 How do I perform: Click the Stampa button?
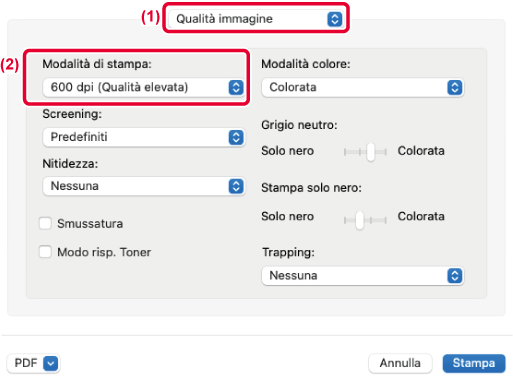click(x=474, y=363)
